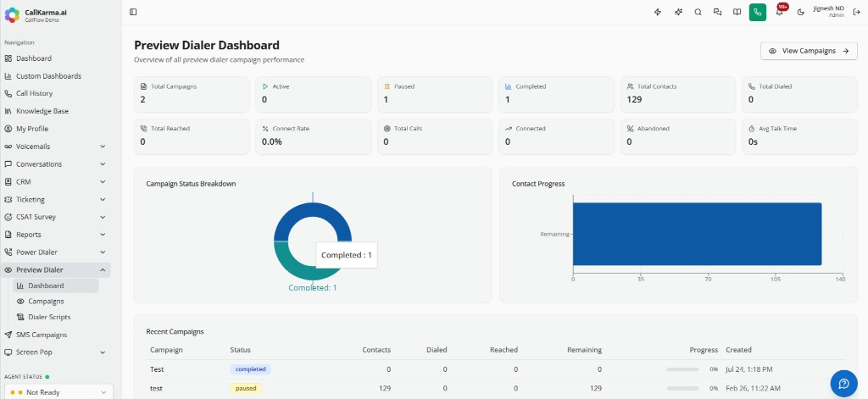Image resolution: width=868 pixels, height=399 pixels.
Task: Click the Remaining blue bar in chart
Action: tap(697, 234)
